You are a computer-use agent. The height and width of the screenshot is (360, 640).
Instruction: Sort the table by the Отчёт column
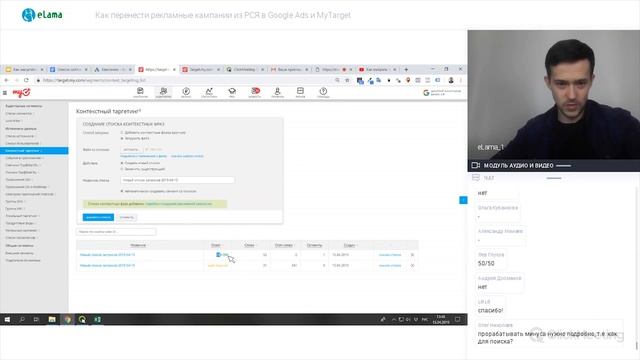click(x=216, y=245)
